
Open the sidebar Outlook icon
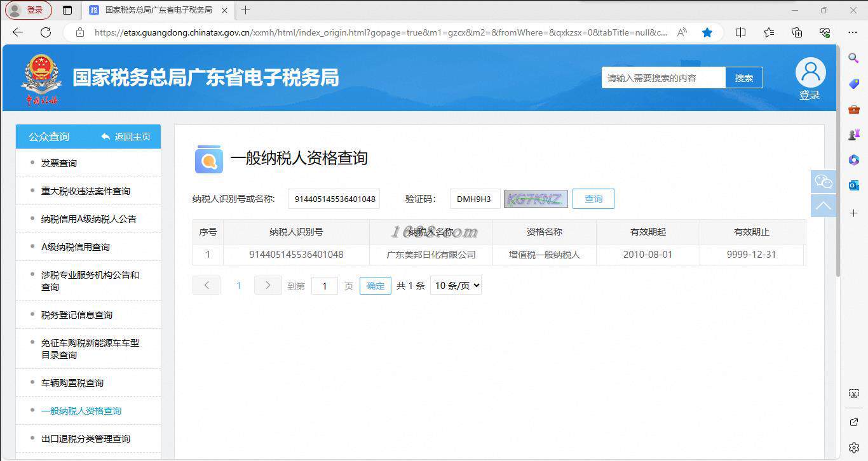[x=854, y=185]
